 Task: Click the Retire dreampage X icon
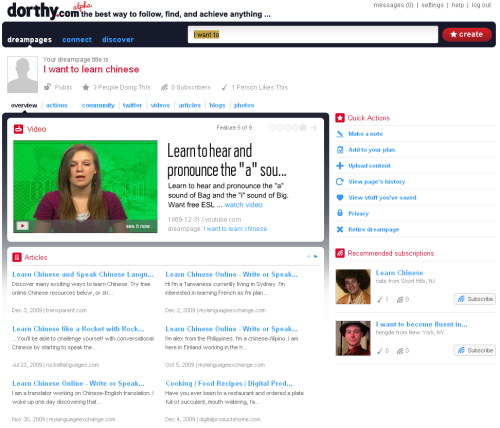tap(340, 229)
